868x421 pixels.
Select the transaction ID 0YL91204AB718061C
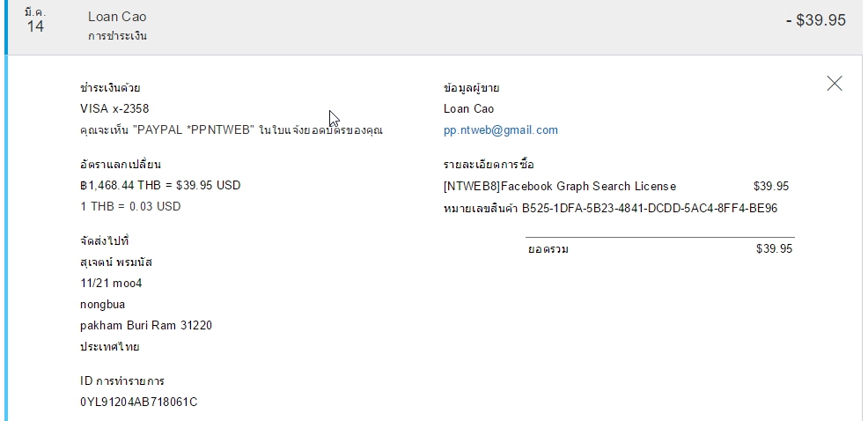click(x=138, y=403)
